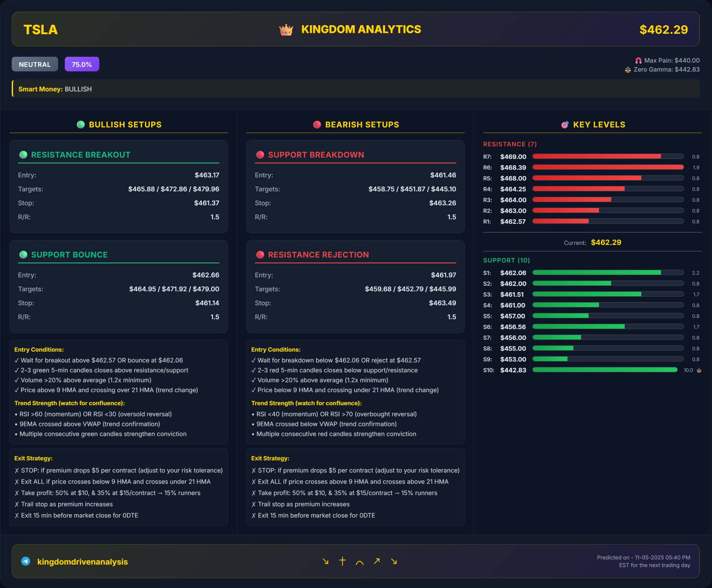
Task: Click the S9 $453.00 price
Action: (x=513, y=359)
